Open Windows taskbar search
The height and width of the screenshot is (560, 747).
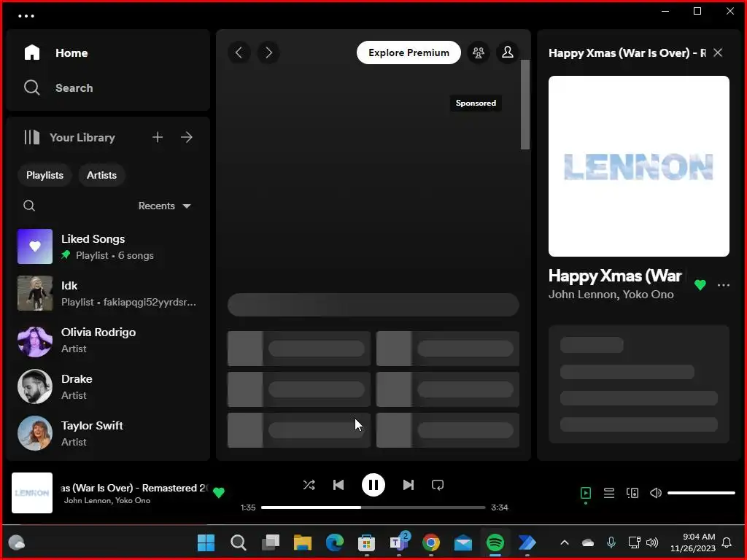pyautogui.click(x=239, y=542)
